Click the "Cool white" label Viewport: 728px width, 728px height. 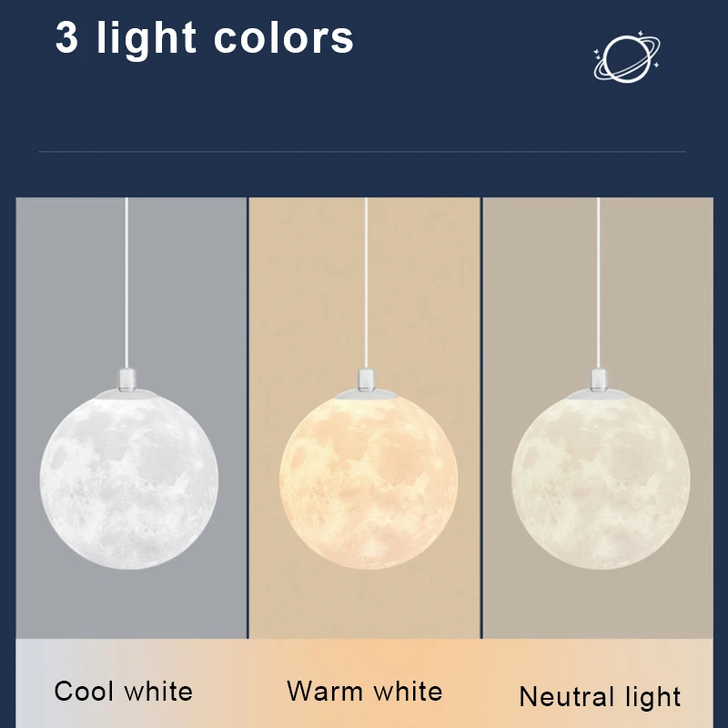click(124, 692)
